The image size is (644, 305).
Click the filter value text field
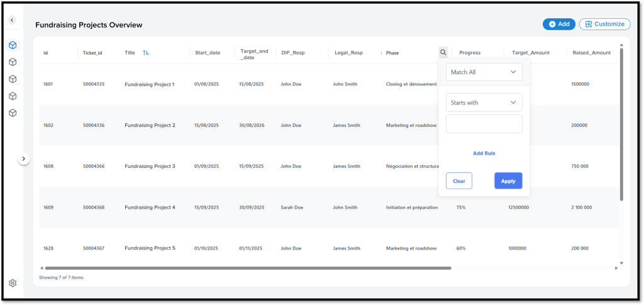coord(484,124)
